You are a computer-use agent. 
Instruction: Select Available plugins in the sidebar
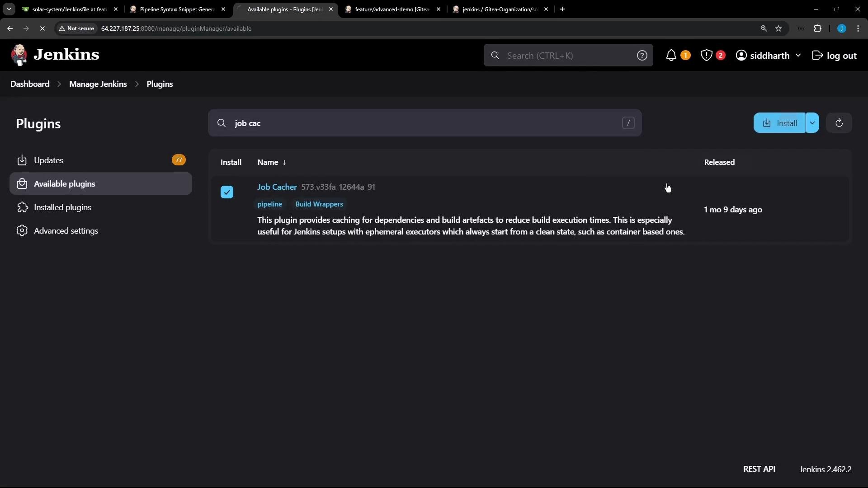[100, 184]
